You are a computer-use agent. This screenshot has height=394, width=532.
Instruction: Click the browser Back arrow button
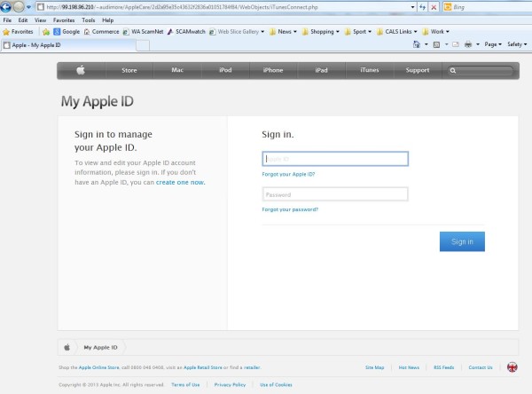pos(6,6)
